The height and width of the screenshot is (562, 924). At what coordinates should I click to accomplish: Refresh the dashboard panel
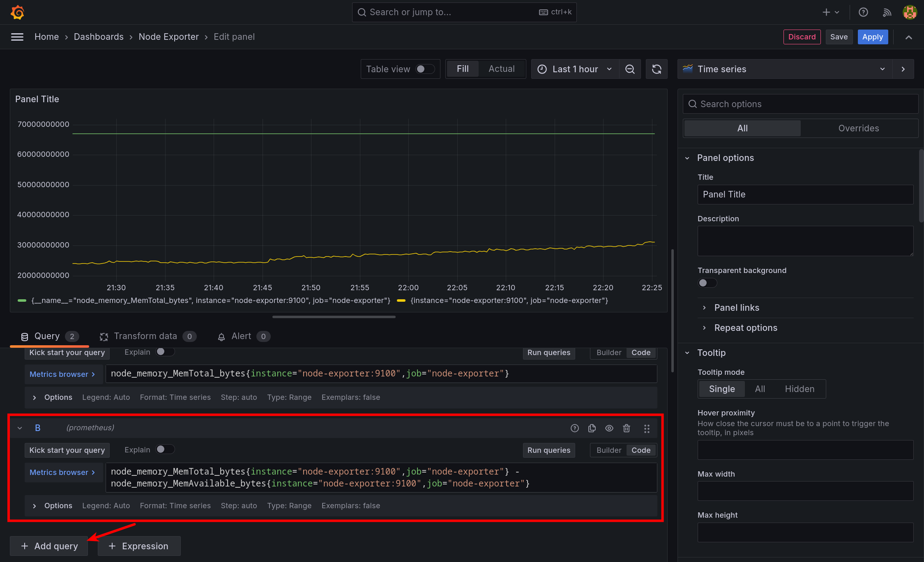[657, 69]
